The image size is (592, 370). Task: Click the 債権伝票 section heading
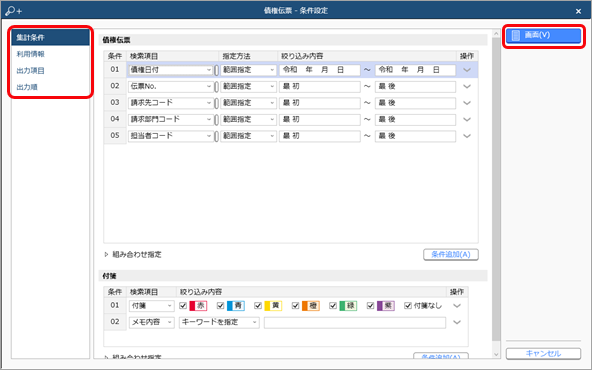(x=116, y=40)
